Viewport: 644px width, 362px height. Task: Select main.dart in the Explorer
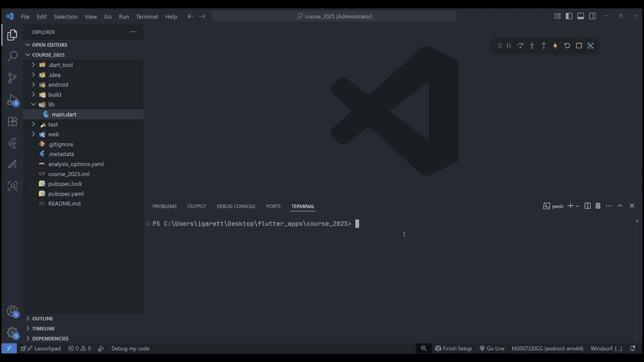tap(64, 114)
